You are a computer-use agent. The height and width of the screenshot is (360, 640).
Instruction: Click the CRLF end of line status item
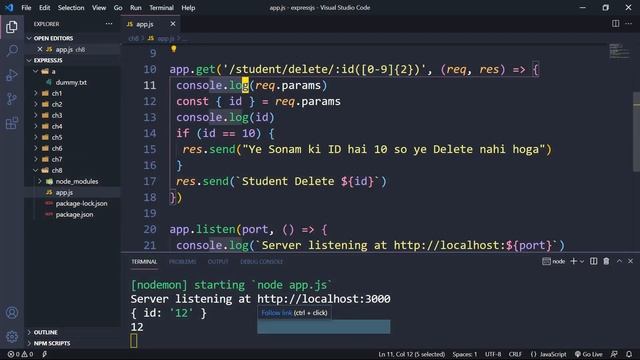click(x=515, y=354)
